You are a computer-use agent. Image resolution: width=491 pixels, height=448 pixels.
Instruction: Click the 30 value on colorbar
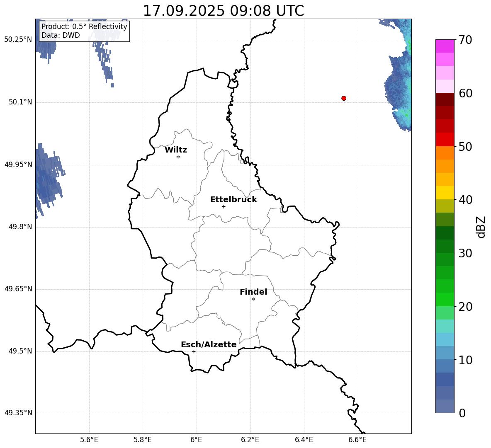point(465,253)
